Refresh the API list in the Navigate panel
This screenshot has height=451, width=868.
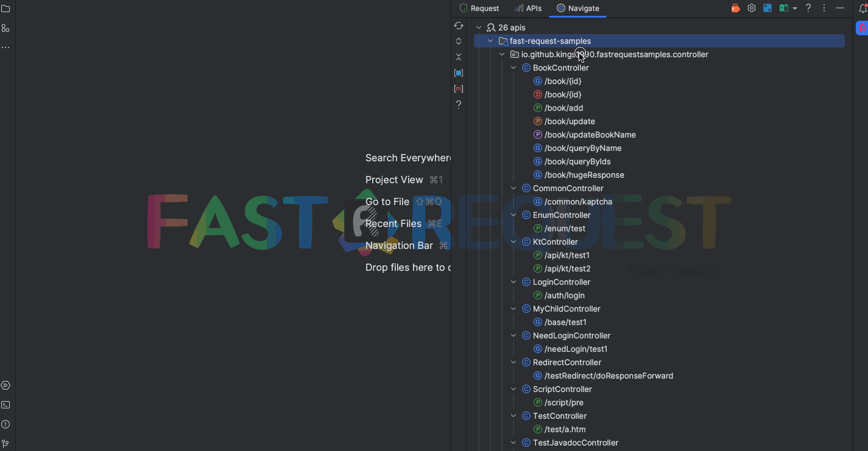click(459, 26)
